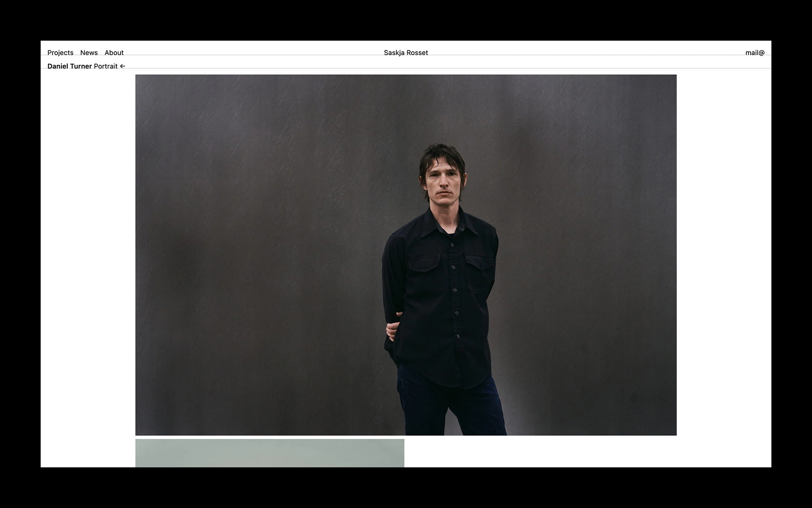Click the Saskja Rosset site title
The width and height of the screenshot is (812, 508).
pos(406,52)
